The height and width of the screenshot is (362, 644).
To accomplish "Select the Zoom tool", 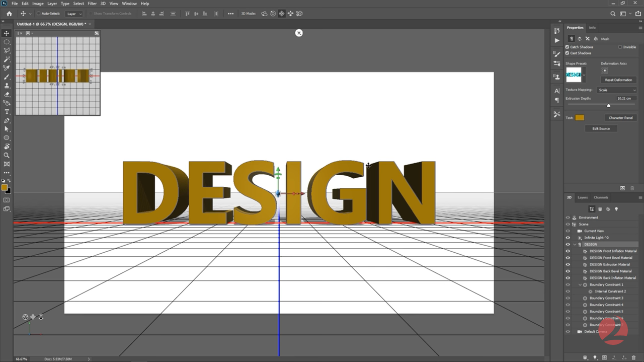I will click(x=7, y=155).
